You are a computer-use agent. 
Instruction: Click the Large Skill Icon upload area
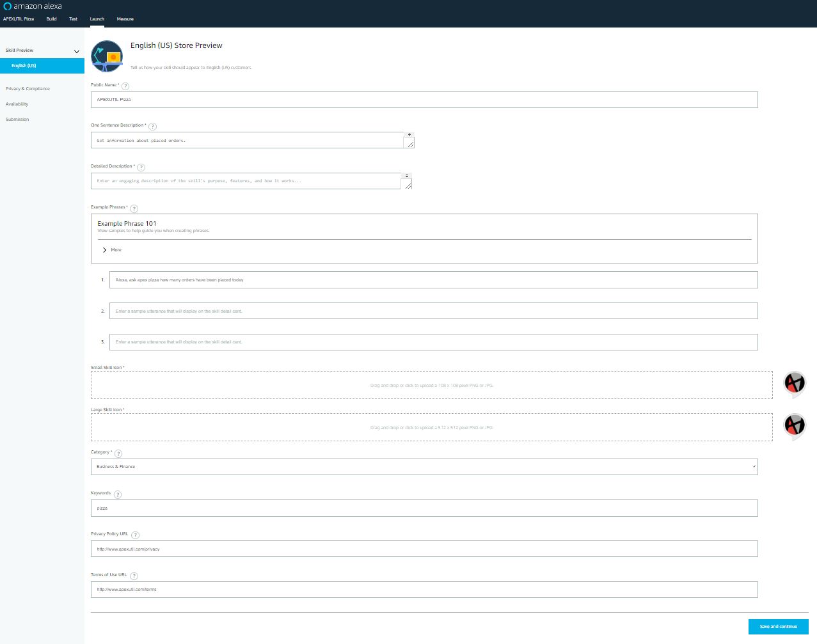click(432, 427)
